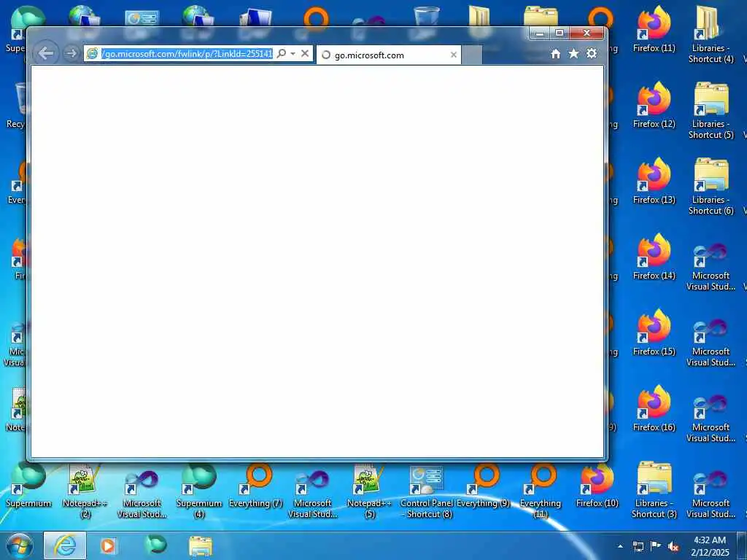This screenshot has width=747, height=560.
Task: Select Libraries - Shortcut (3) desktop icon
Action: click(654, 489)
